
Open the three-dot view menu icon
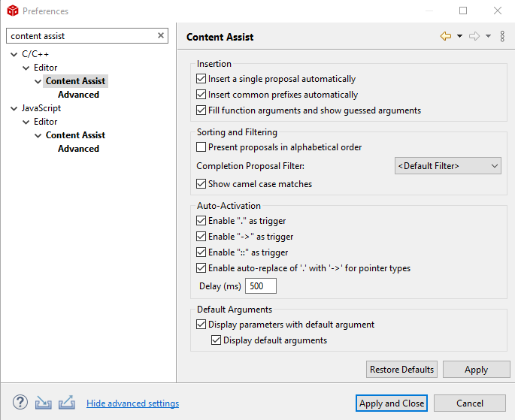(503, 36)
